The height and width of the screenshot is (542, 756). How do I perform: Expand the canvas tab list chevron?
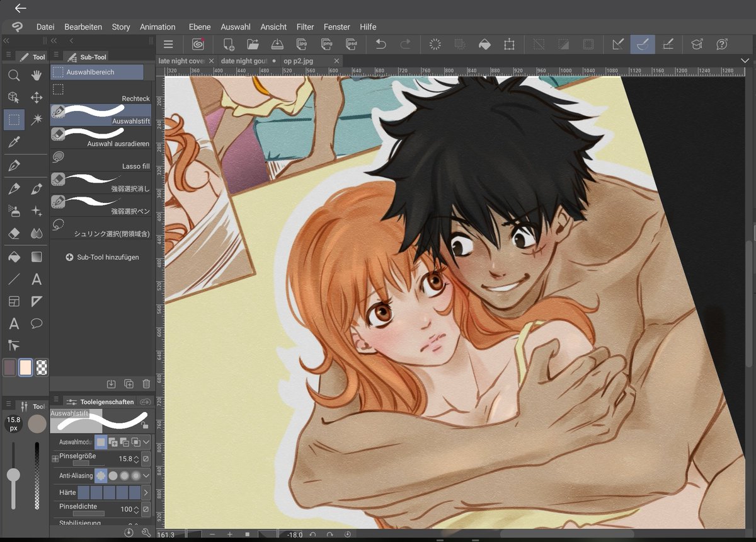745,61
